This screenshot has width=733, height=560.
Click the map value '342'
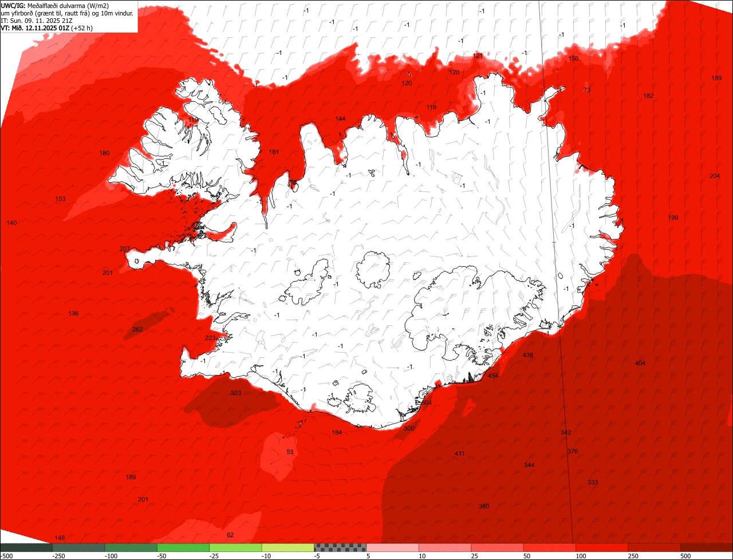click(x=566, y=432)
